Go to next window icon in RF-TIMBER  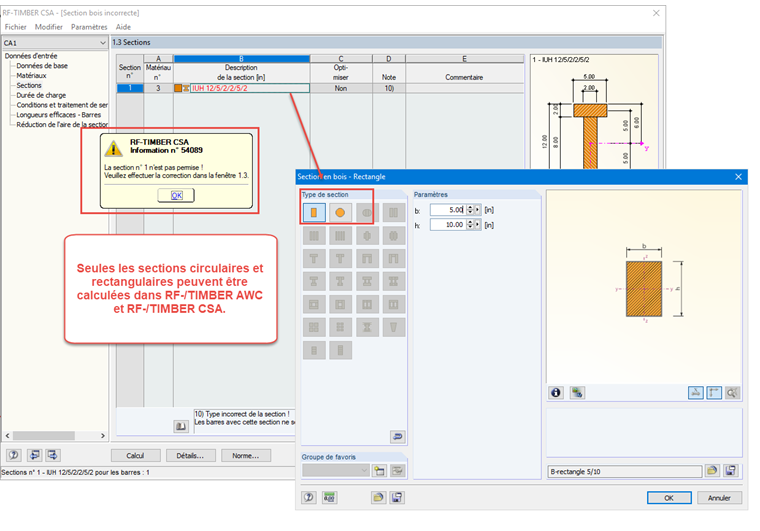(52, 455)
